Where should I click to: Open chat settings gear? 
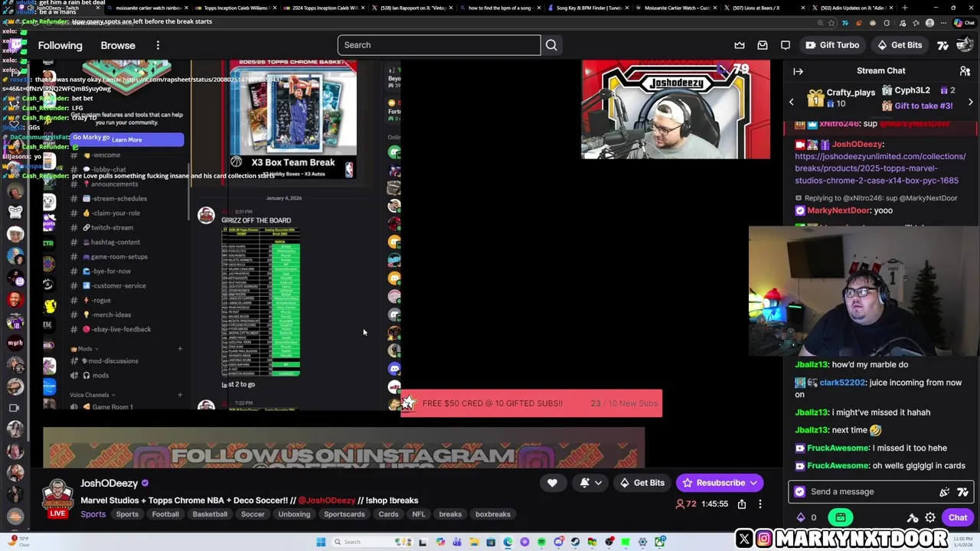point(930,518)
